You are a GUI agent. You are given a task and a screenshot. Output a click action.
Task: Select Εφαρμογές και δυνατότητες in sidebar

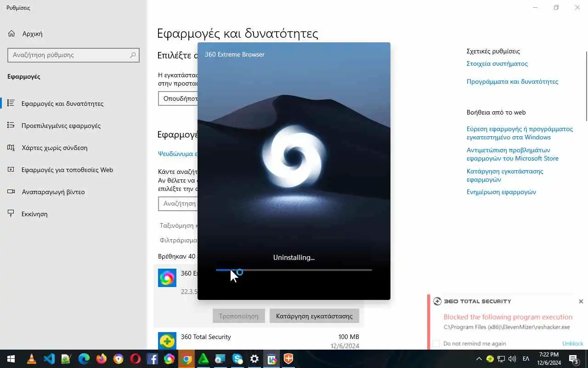click(73, 103)
